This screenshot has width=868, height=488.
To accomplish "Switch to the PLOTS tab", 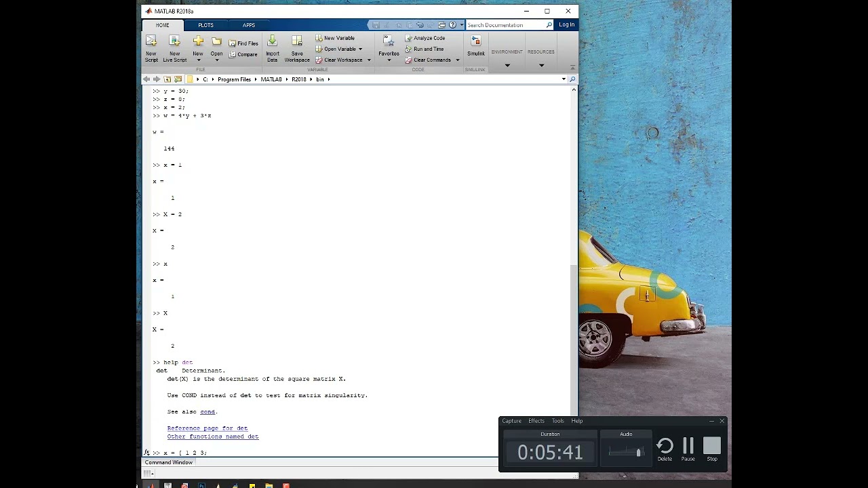I will click(x=205, y=25).
